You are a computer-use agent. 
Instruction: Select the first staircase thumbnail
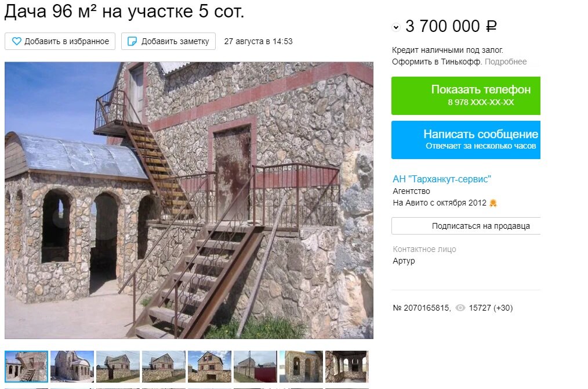(26, 366)
